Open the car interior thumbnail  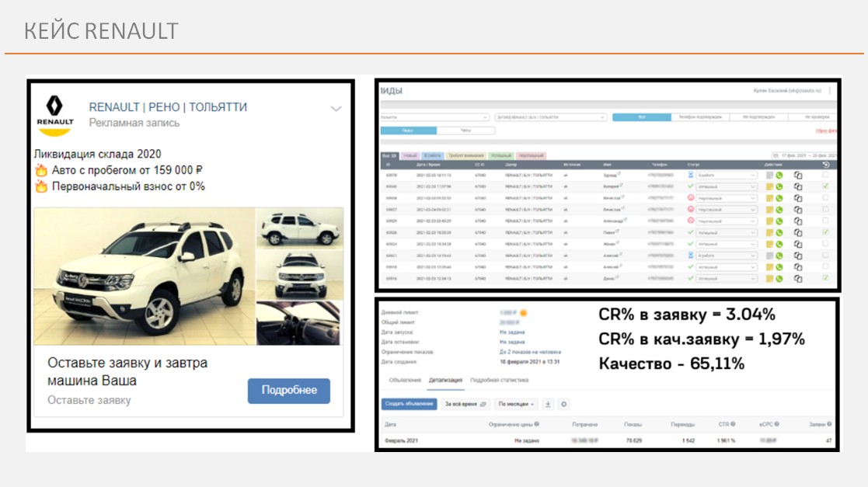[299, 322]
